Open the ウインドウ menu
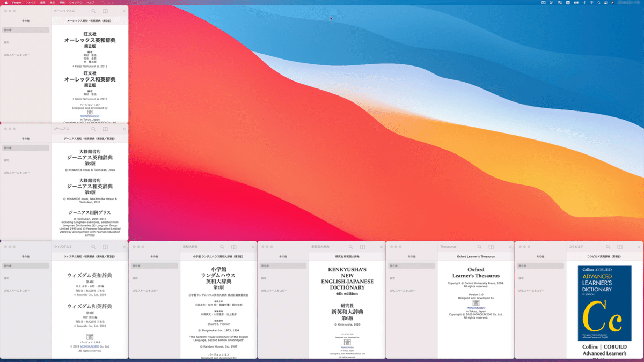 pyautogui.click(x=76, y=3)
